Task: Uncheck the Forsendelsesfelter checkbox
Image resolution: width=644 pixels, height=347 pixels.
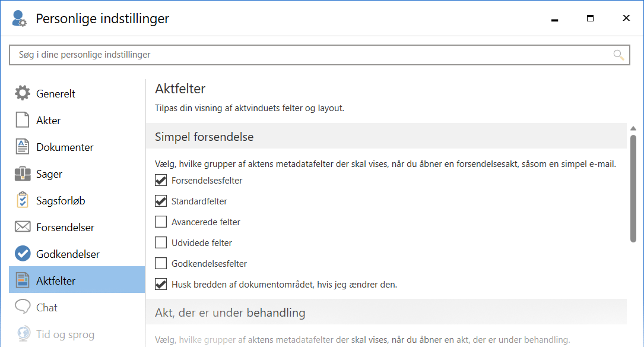Action: point(161,180)
